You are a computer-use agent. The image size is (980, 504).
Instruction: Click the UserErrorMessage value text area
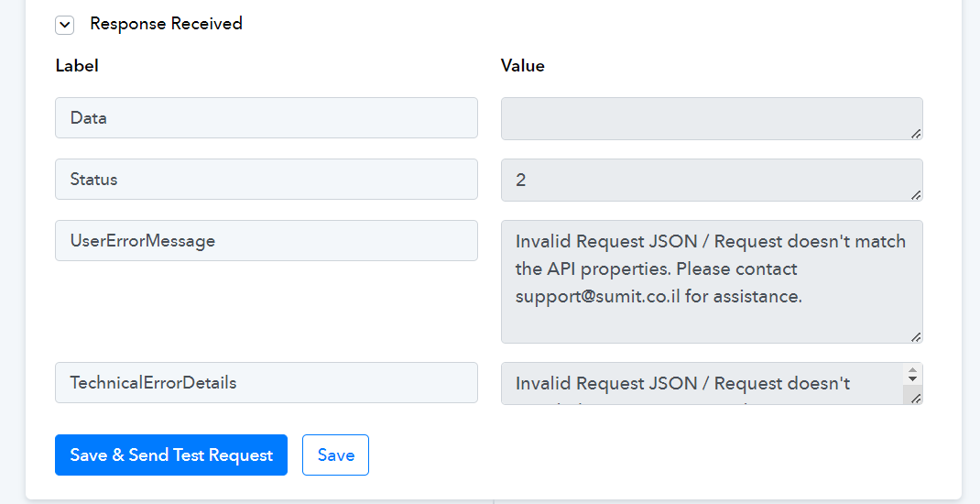712,281
